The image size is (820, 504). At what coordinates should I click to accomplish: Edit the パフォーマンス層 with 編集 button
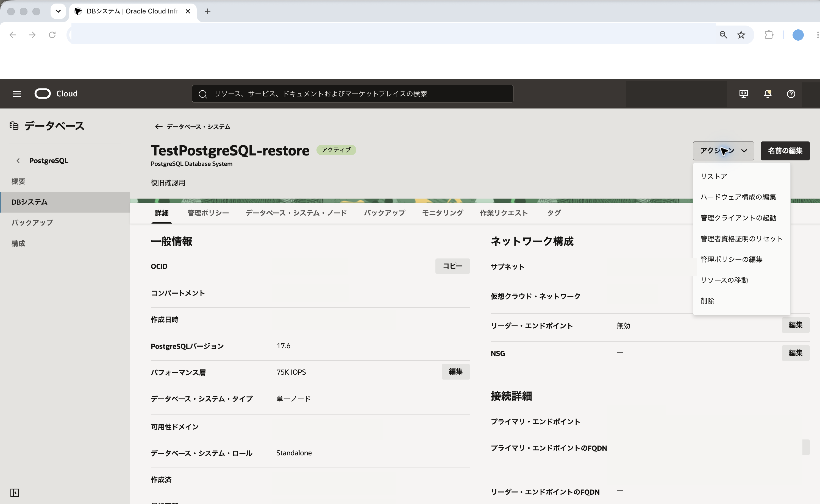pyautogui.click(x=456, y=371)
